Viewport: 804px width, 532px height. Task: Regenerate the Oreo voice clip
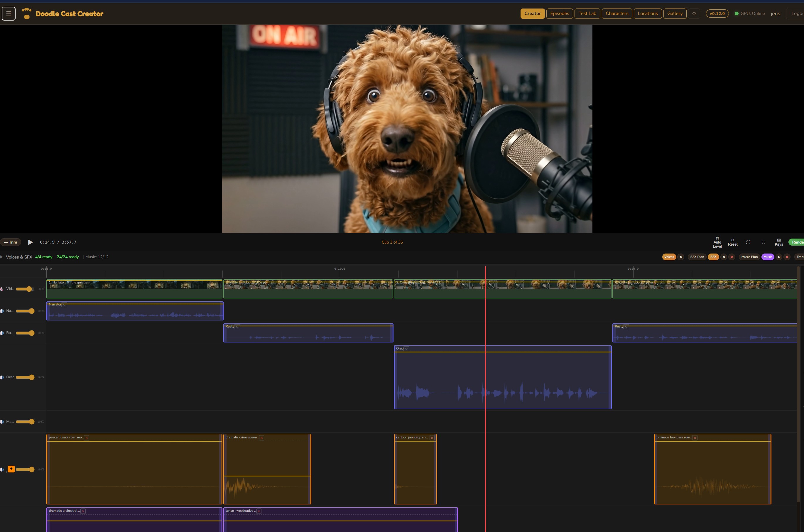(406, 348)
